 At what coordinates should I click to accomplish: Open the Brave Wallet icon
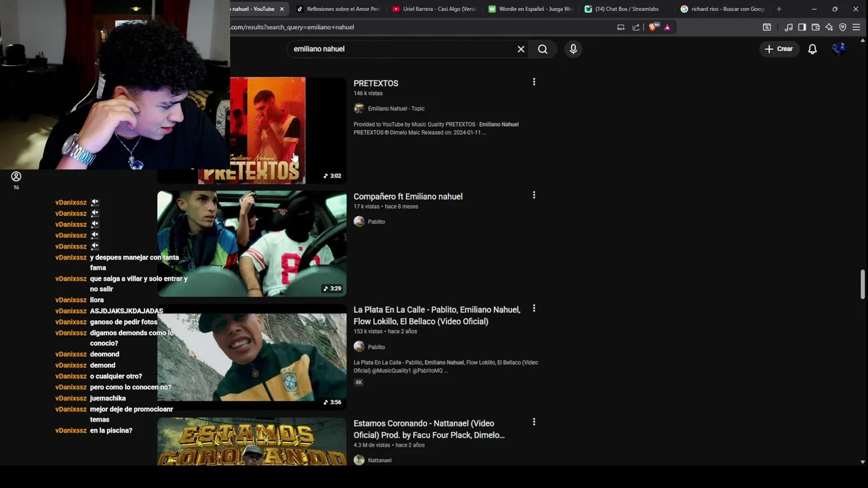click(x=815, y=27)
